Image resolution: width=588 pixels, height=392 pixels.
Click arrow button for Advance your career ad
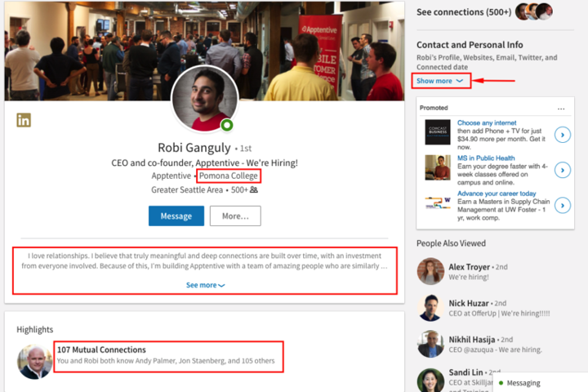pyautogui.click(x=562, y=205)
